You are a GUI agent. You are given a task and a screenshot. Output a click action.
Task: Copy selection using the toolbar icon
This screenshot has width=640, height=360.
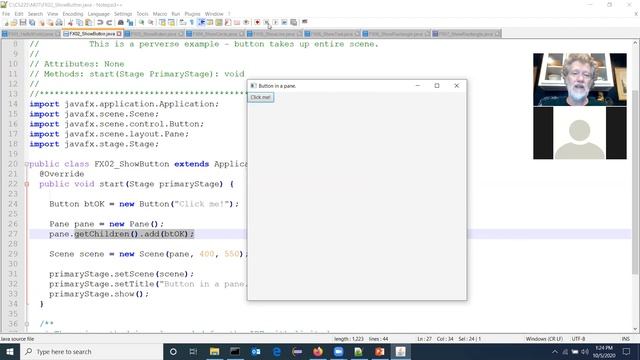click(x=79, y=22)
